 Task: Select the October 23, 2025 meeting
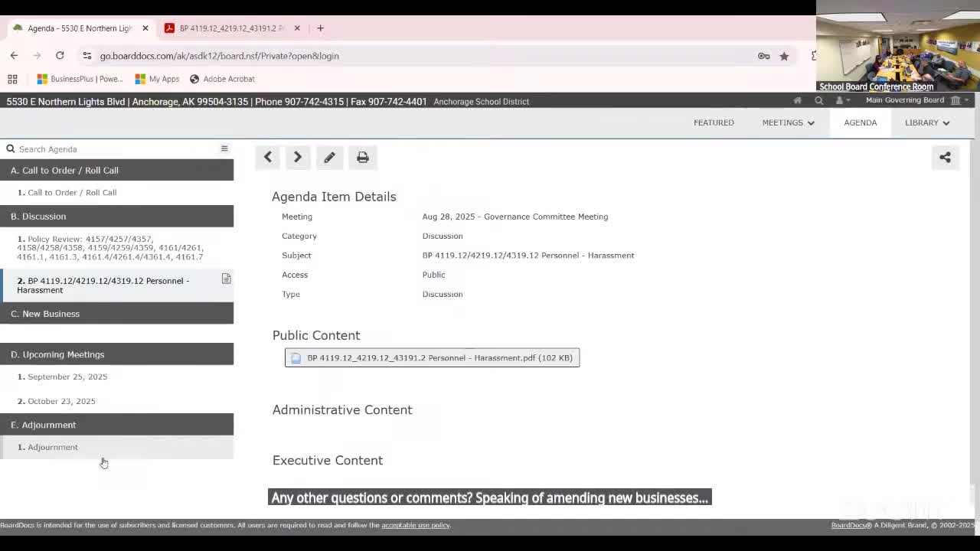tap(57, 401)
